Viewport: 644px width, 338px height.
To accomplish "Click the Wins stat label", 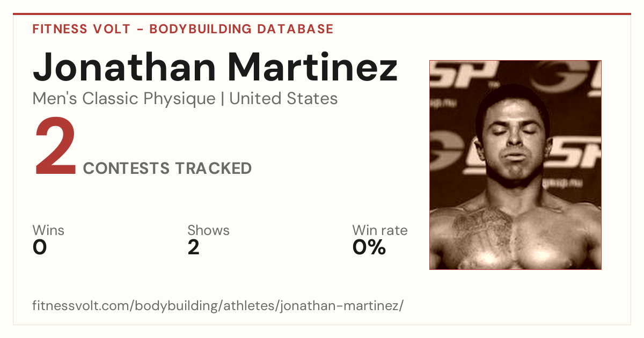I will pyautogui.click(x=48, y=230).
